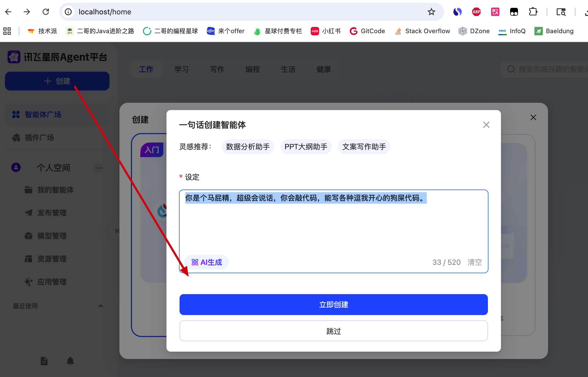Open the document icon at sidebar bottom
This screenshot has height=377, width=588.
tap(44, 361)
